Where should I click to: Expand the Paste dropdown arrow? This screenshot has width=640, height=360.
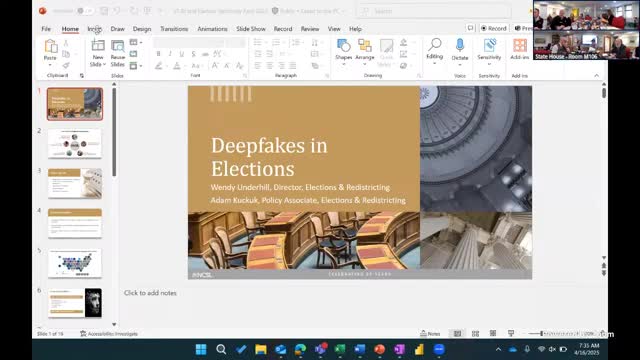tap(50, 65)
